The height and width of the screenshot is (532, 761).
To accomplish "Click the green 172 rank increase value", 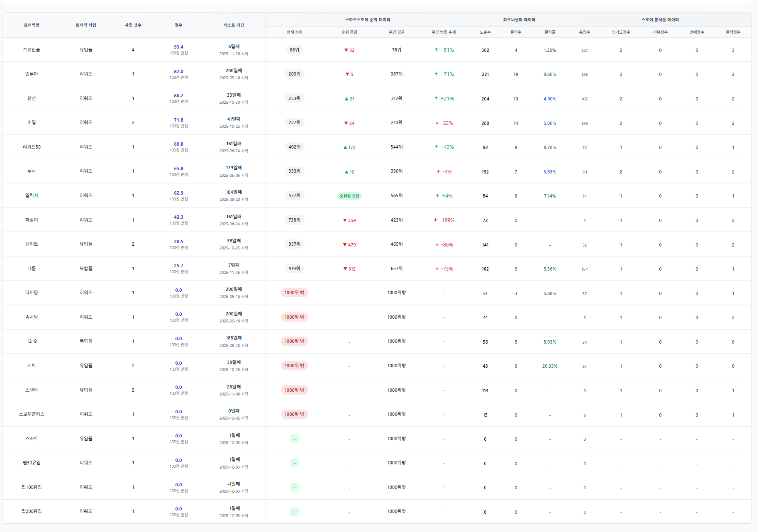I will (x=349, y=147).
